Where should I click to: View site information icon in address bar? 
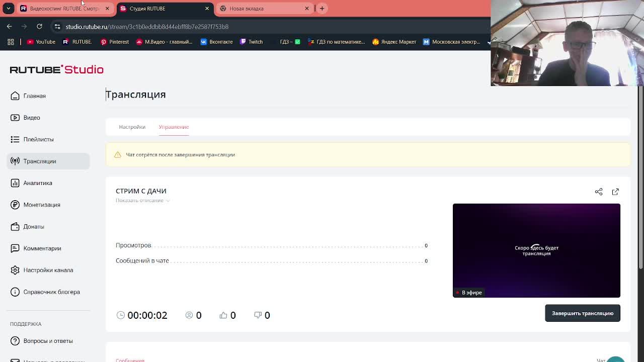[57, 26]
